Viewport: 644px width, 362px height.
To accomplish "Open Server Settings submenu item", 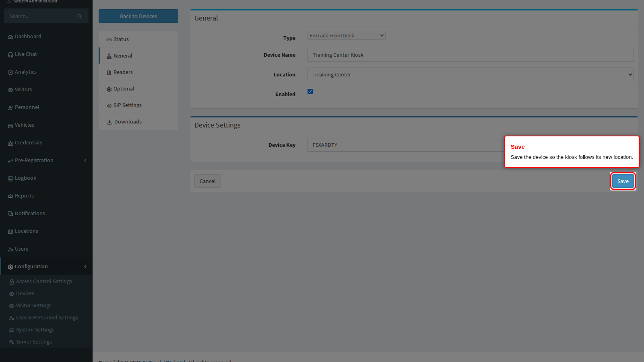I will pos(46,342).
